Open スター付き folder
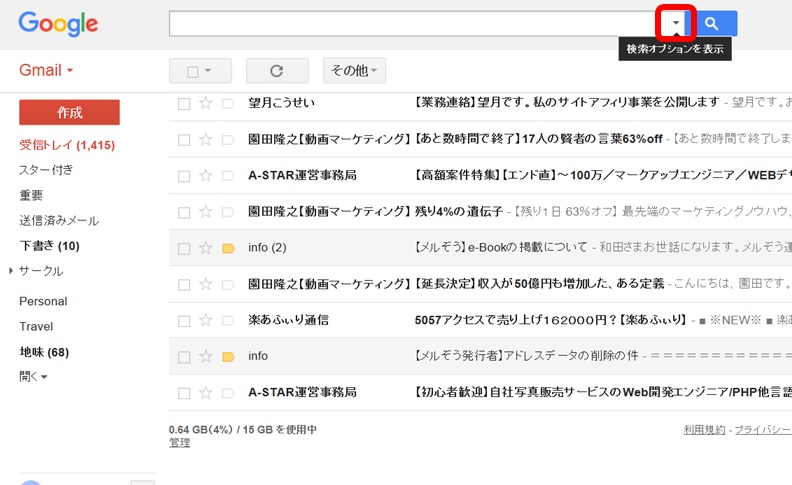Viewport: 792px width, 485px height. click(46, 170)
